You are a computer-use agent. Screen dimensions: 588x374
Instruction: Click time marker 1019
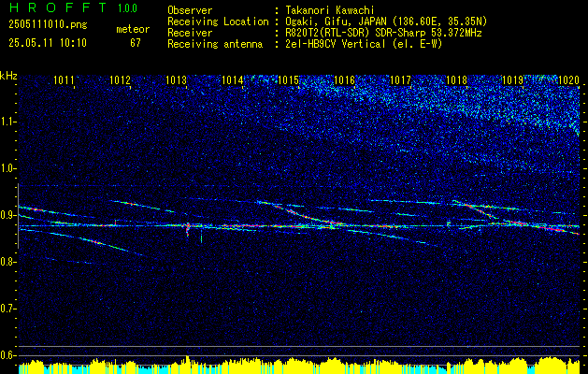pyautogui.click(x=512, y=79)
